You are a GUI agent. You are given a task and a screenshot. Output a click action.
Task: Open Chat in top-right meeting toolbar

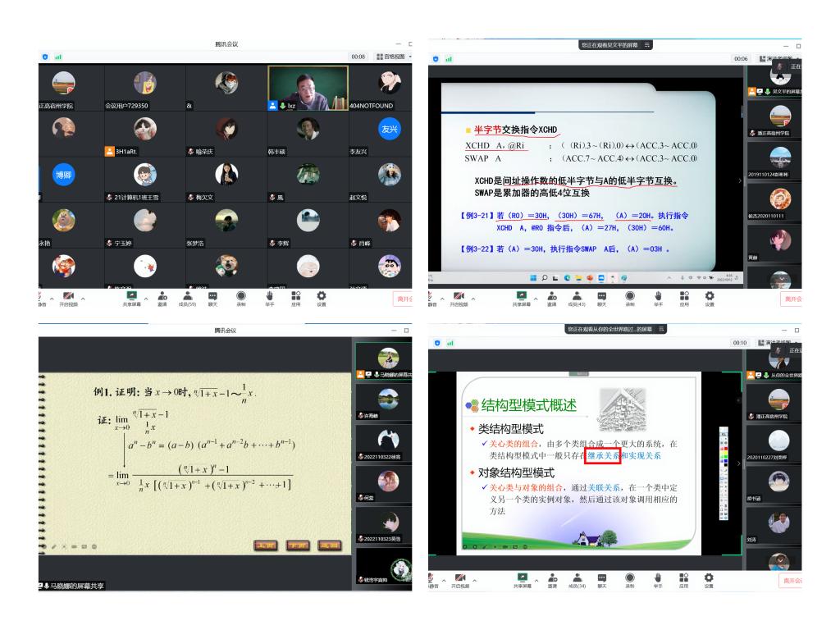(x=601, y=295)
